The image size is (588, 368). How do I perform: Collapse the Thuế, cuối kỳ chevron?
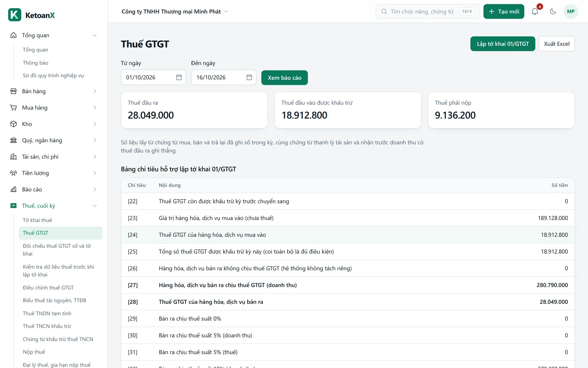95,206
